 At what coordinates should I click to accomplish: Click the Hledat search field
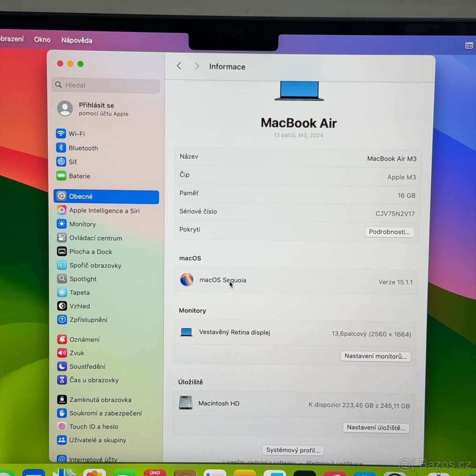pyautogui.click(x=106, y=85)
